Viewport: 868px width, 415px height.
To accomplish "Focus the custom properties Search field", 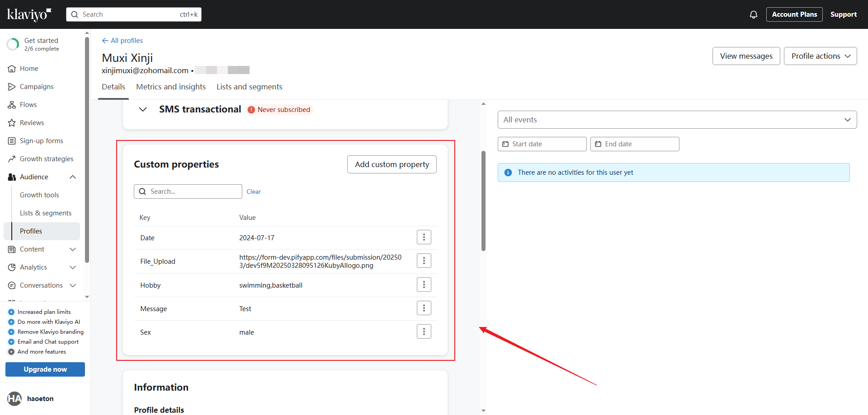I will click(x=188, y=191).
